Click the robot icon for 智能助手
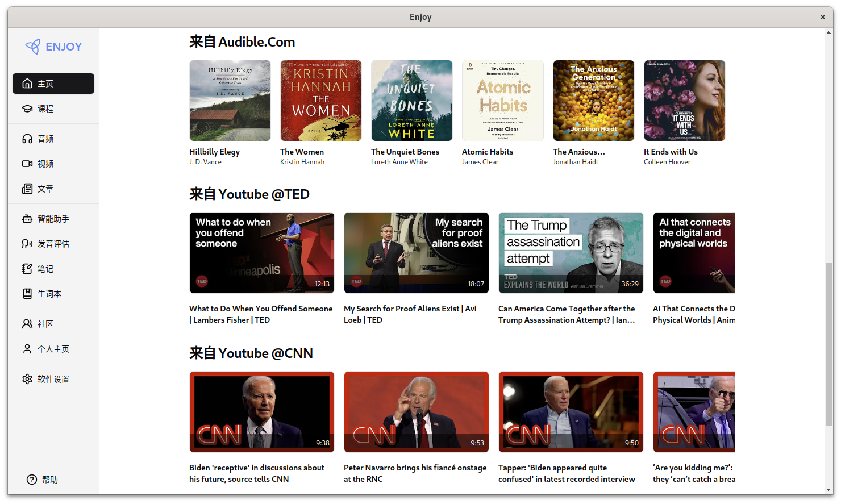Screen dimensions: 841x504 click(27, 219)
